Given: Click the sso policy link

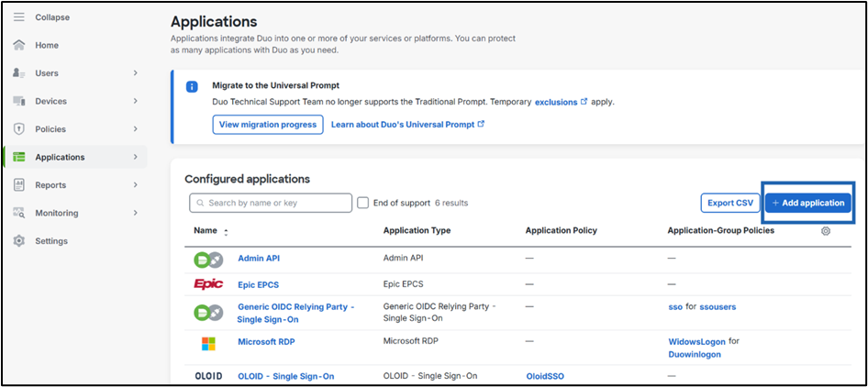Looking at the screenshot, I should pyautogui.click(x=675, y=306).
